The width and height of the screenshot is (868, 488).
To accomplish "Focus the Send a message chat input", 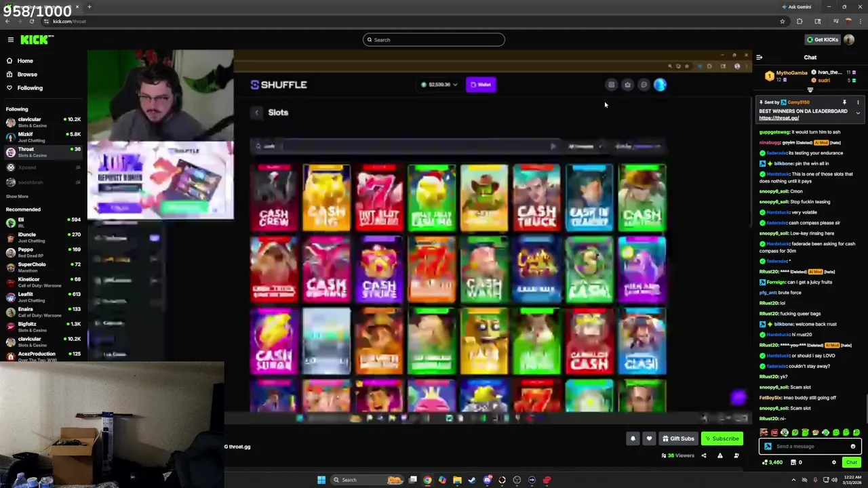I will (x=810, y=446).
